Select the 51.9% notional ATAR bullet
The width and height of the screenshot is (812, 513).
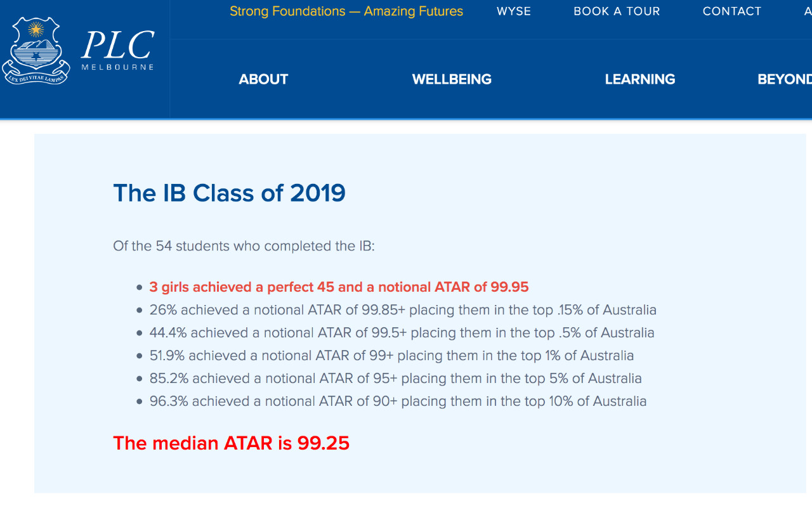pyautogui.click(x=391, y=356)
